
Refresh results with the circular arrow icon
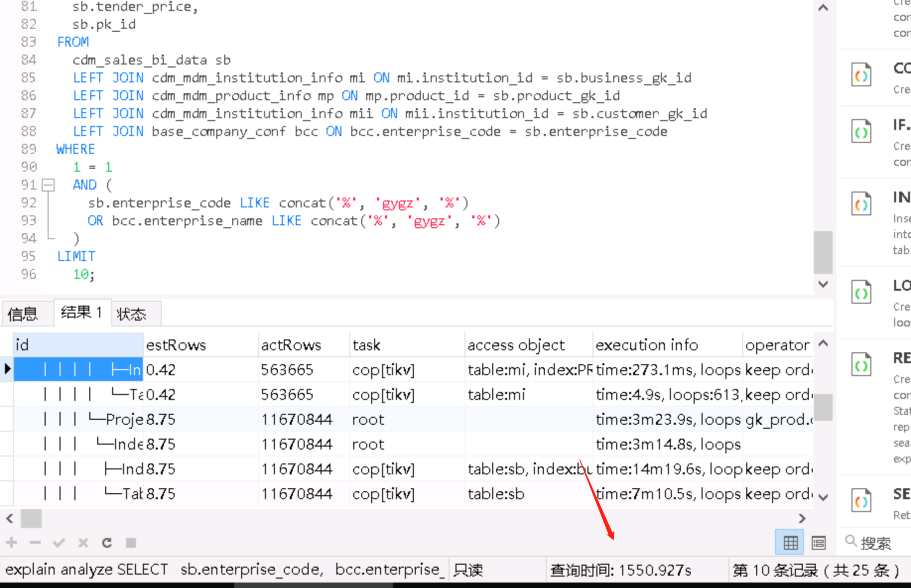click(107, 542)
